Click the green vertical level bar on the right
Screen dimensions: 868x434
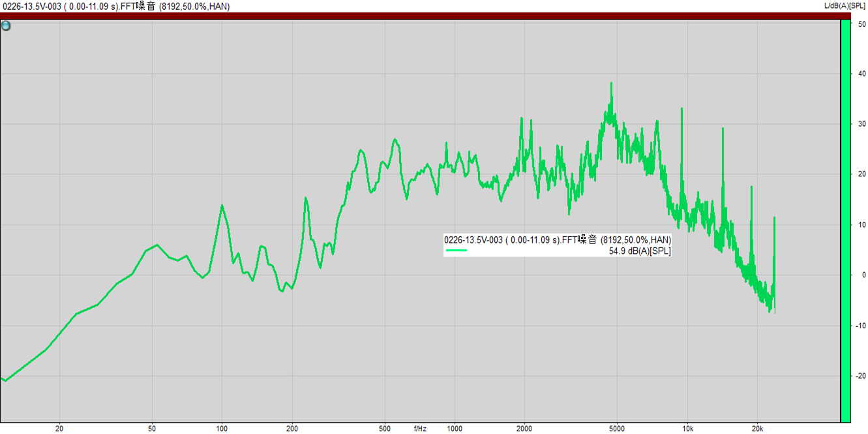tap(845, 221)
